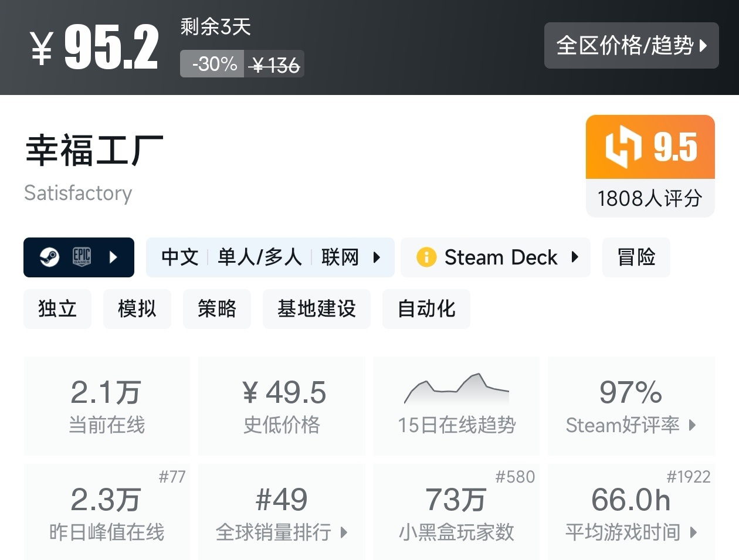Viewport: 739px width, 560px height.
Task: Select the 策略 tag
Action: point(217,308)
